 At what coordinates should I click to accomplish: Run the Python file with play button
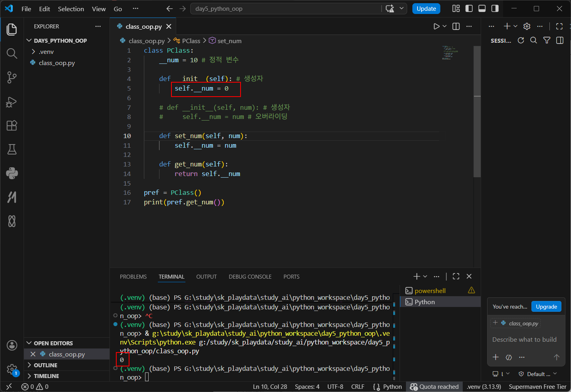click(436, 26)
